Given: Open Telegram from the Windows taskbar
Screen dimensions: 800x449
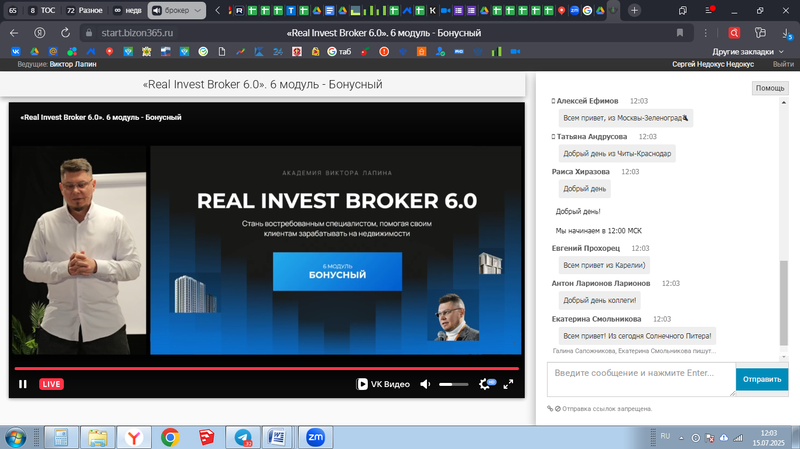Looking at the screenshot, I should (x=242, y=437).
